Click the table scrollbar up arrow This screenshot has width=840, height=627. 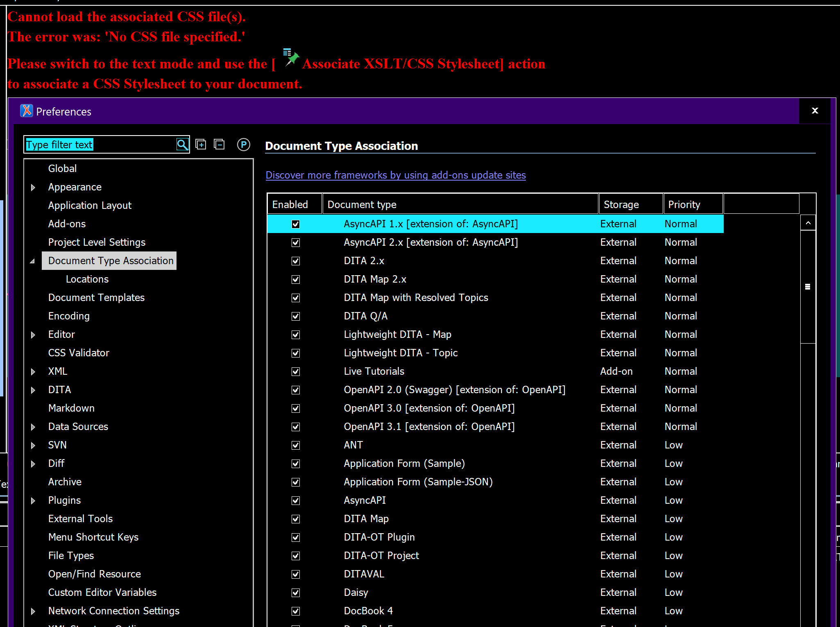click(808, 223)
